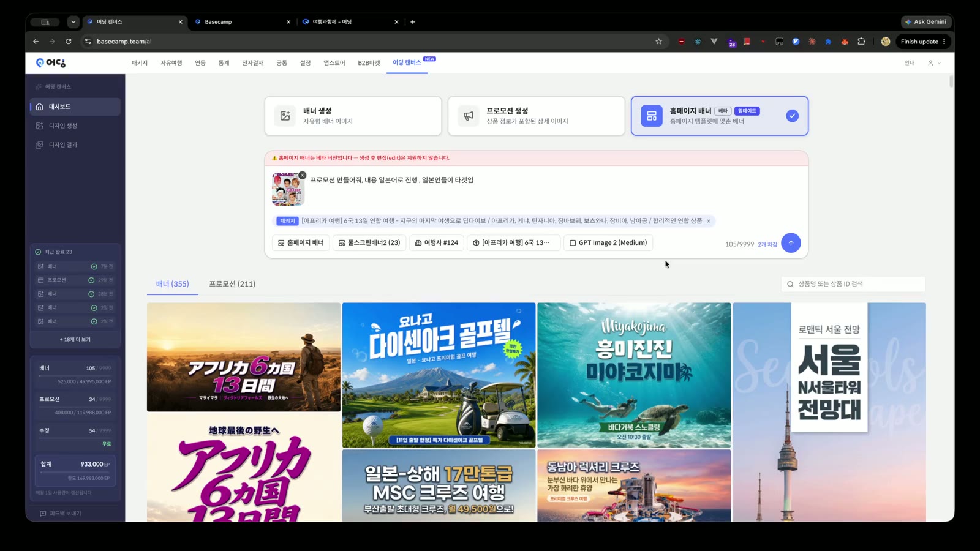Click the red book extension icon
This screenshot has height=551, width=980.
point(747,42)
